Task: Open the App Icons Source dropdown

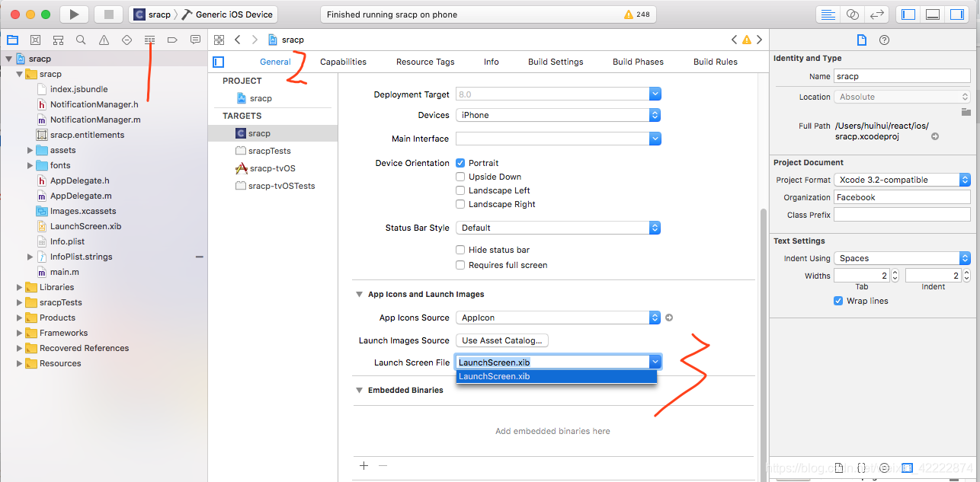Action: click(x=558, y=318)
